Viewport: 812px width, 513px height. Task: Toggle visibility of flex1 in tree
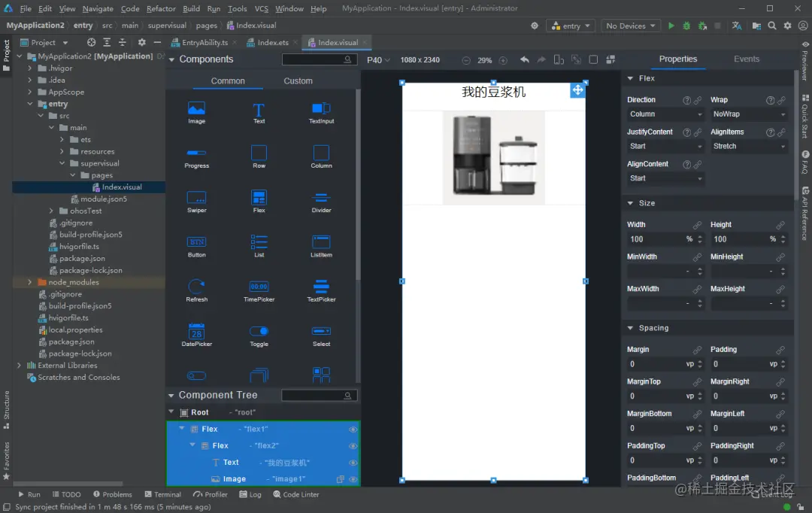point(353,430)
